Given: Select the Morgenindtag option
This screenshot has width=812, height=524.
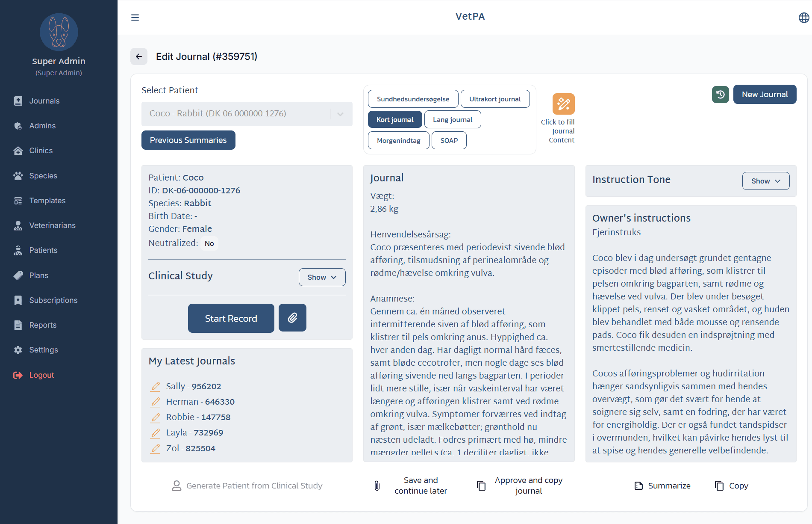Looking at the screenshot, I should pos(398,140).
